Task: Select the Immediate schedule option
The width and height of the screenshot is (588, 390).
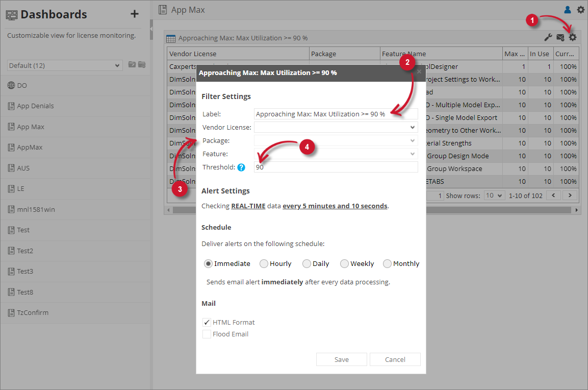Action: (x=208, y=264)
